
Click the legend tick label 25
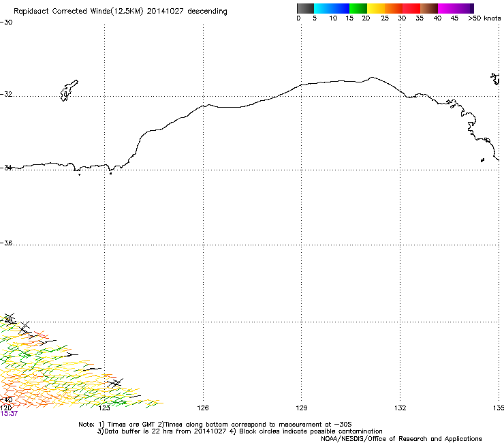[385, 18]
